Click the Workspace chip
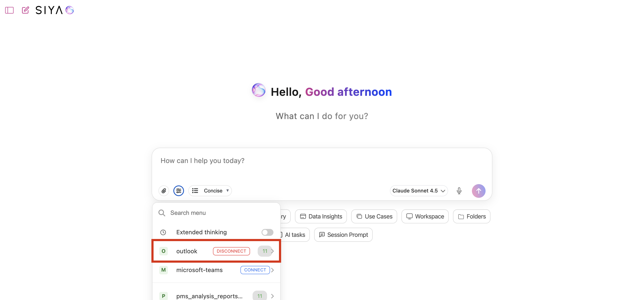 (425, 216)
